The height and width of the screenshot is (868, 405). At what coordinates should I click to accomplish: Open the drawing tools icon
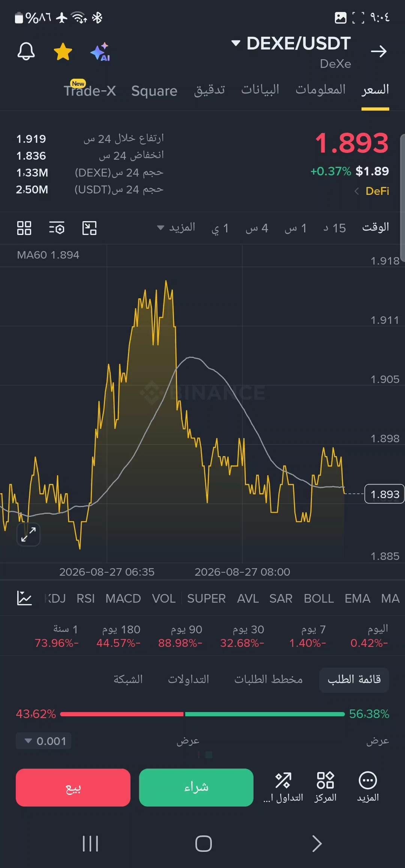(x=89, y=228)
